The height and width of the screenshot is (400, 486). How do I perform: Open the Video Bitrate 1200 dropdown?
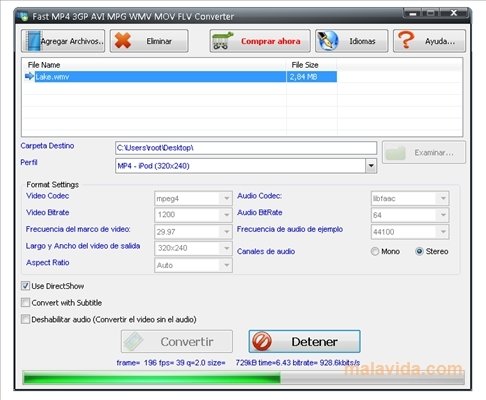click(x=227, y=215)
